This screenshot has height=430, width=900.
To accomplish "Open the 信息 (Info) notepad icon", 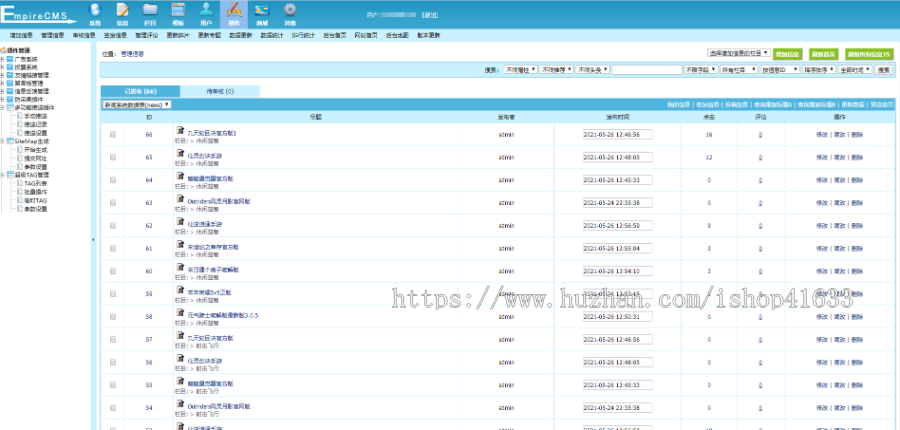I will pos(122,12).
